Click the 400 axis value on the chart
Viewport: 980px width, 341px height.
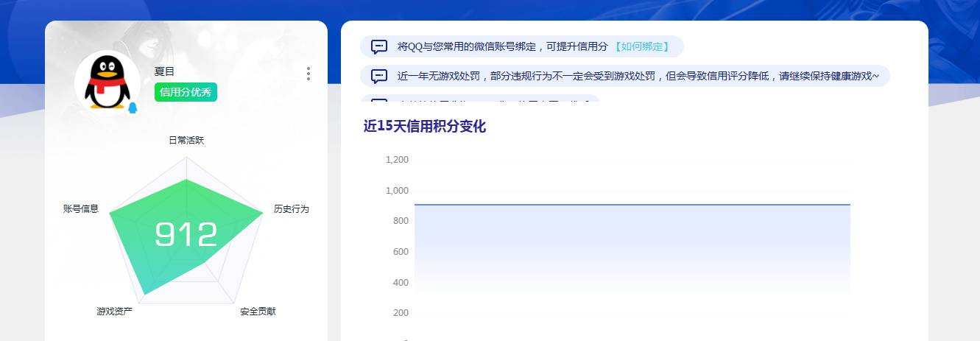click(x=401, y=283)
